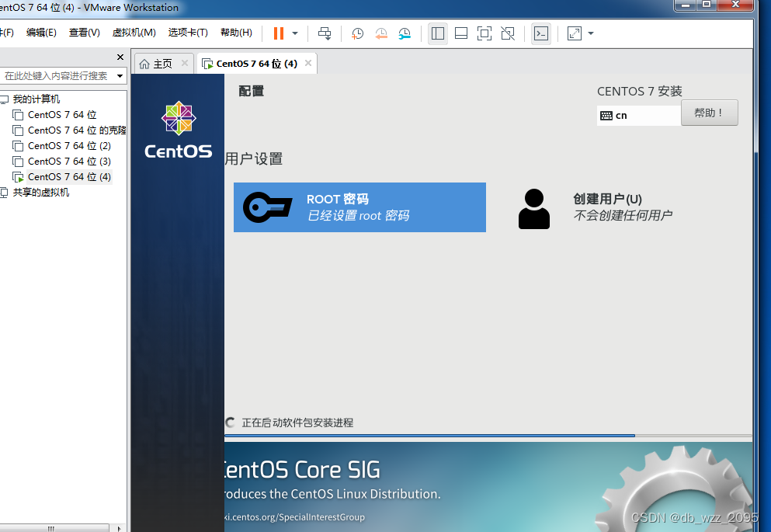Click the library horizontal scrollbar

tap(54, 528)
